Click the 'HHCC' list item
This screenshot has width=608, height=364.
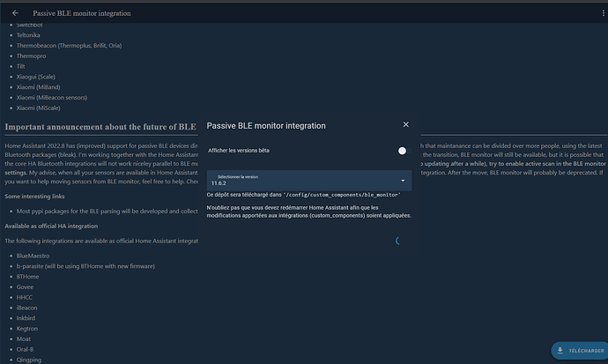pyautogui.click(x=25, y=298)
